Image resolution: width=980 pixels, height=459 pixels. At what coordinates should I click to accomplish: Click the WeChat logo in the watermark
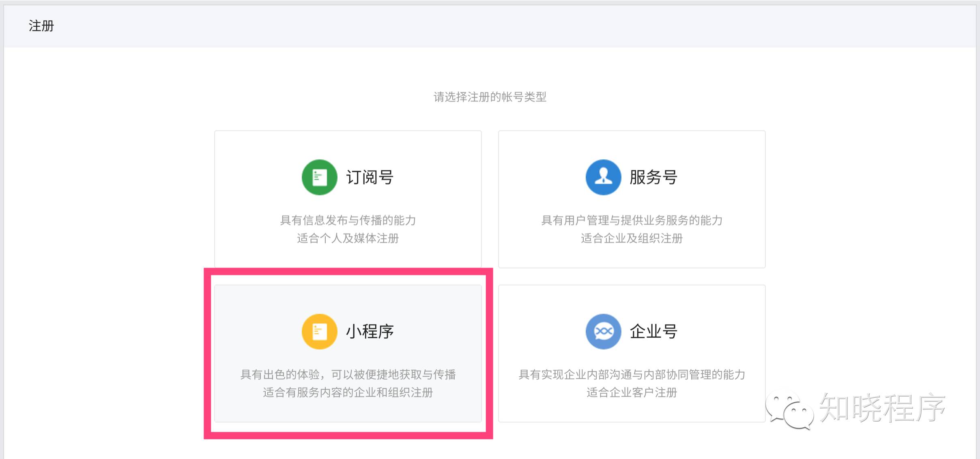click(789, 409)
